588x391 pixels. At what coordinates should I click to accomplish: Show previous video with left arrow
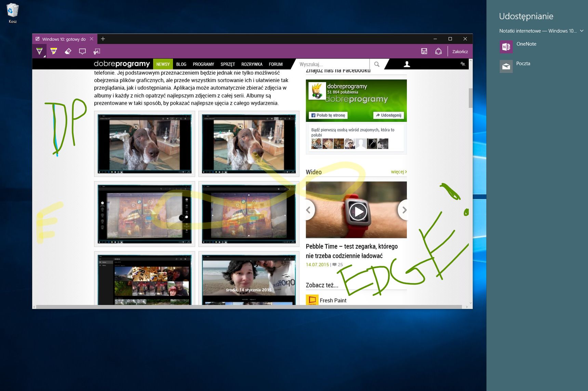click(x=309, y=210)
